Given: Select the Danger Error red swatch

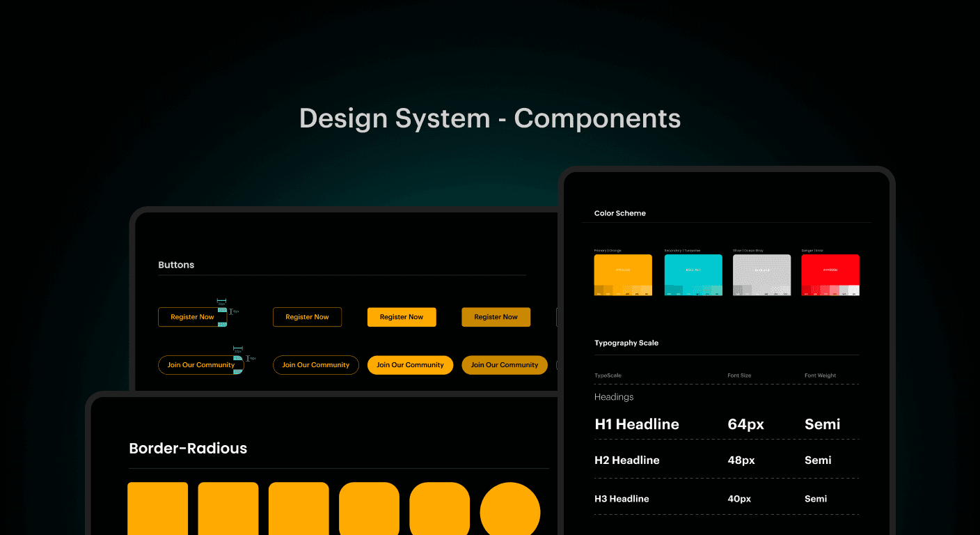Looking at the screenshot, I should 830,272.
